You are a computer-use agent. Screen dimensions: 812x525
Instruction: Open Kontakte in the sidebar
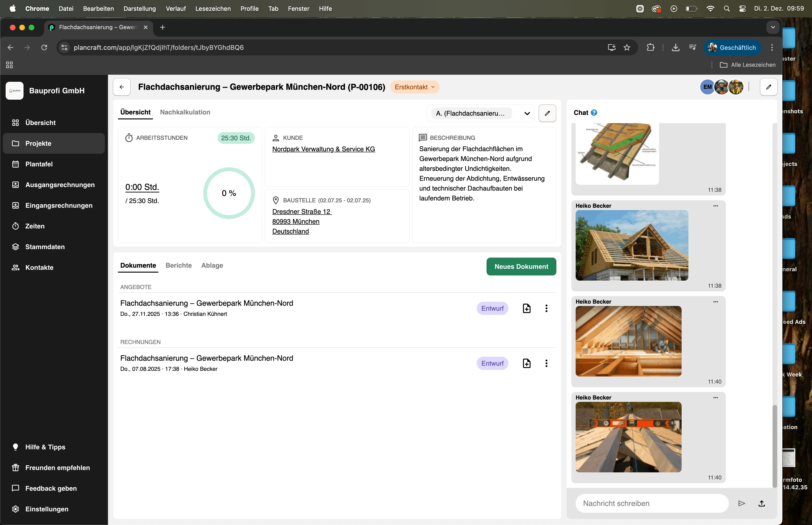pos(54,268)
